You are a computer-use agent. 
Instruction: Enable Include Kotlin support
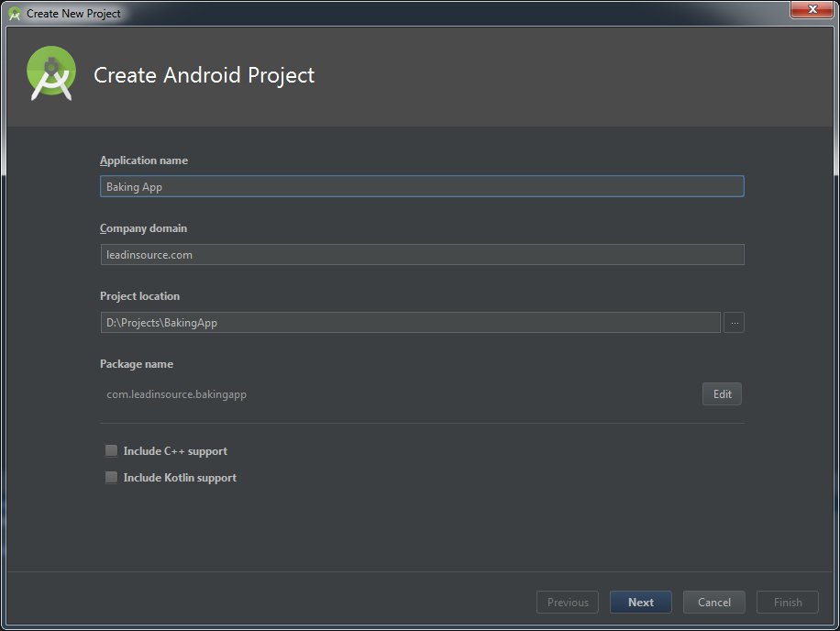pyautogui.click(x=111, y=477)
